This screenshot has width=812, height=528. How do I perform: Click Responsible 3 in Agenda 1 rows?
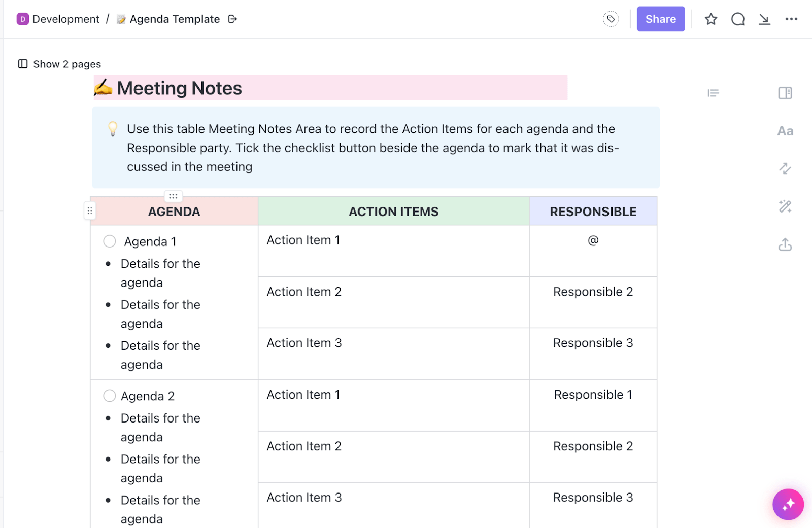pos(593,343)
